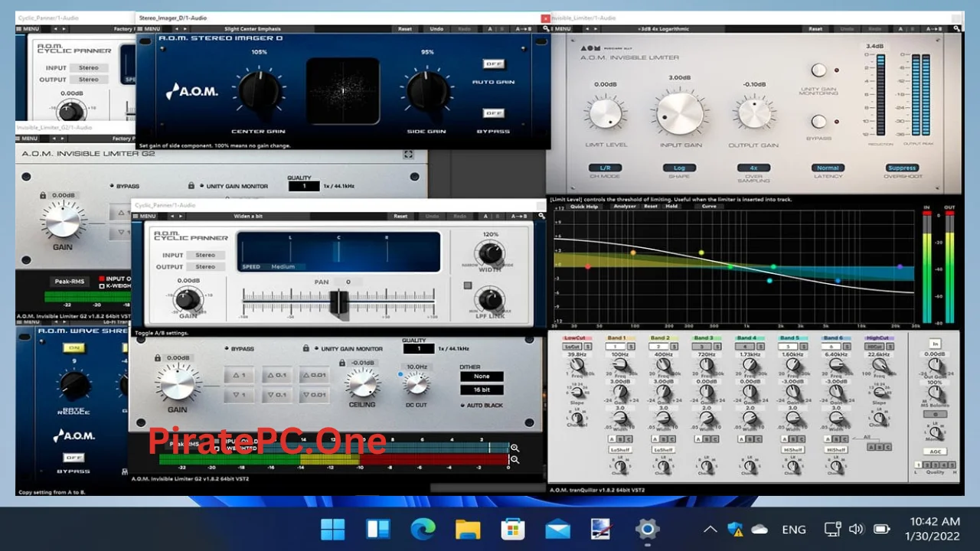Click Undo in Stereo Imager D header
Viewport: 980px width, 551px height.
point(436,29)
